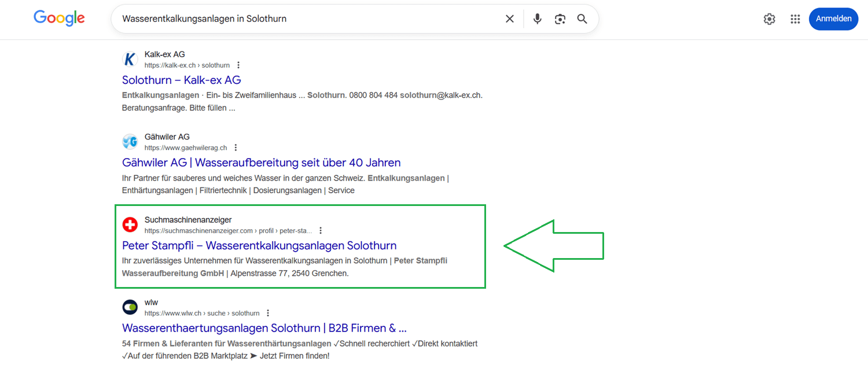
Task: Open Gähwiler AG Wasseraufbereitung result link
Action: pyautogui.click(x=261, y=163)
